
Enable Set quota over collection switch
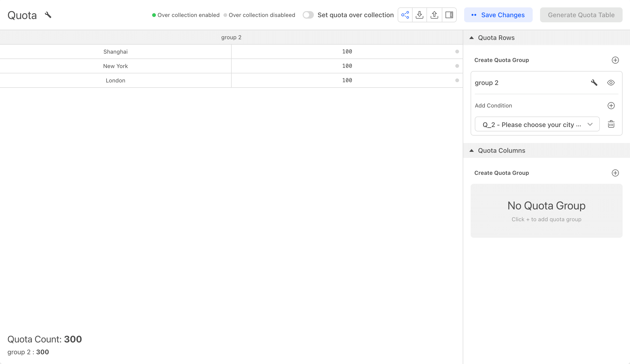pos(308,15)
